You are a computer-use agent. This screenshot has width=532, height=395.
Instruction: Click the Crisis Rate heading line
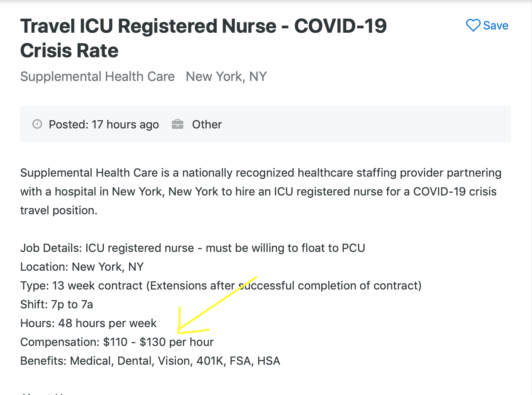[70, 51]
